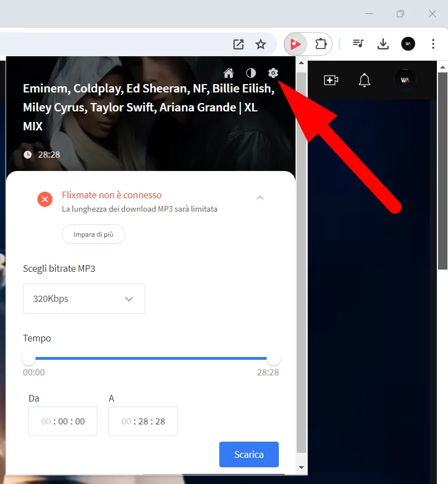Collapse the Flixmate connection notice

(260, 198)
